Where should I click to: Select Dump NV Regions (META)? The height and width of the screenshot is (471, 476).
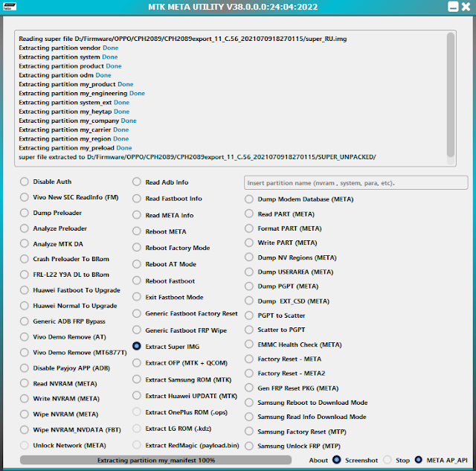click(x=249, y=257)
